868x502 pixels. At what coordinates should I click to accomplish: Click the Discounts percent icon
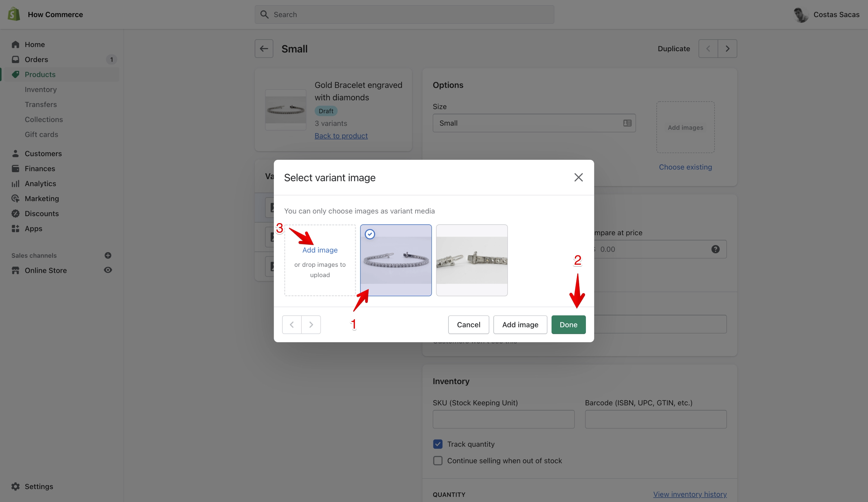(x=15, y=213)
